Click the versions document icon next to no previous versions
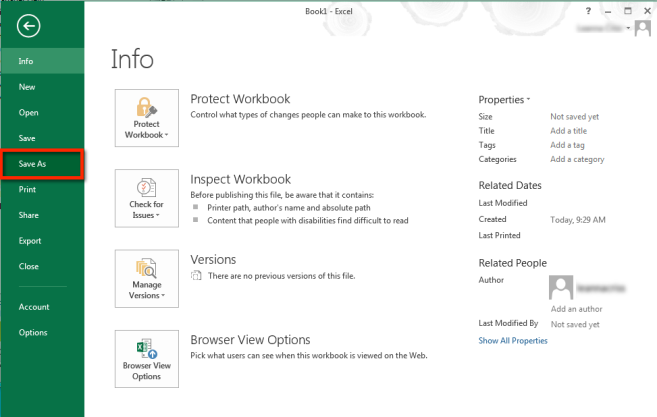Viewport: 657px width, 417px height. (196, 276)
